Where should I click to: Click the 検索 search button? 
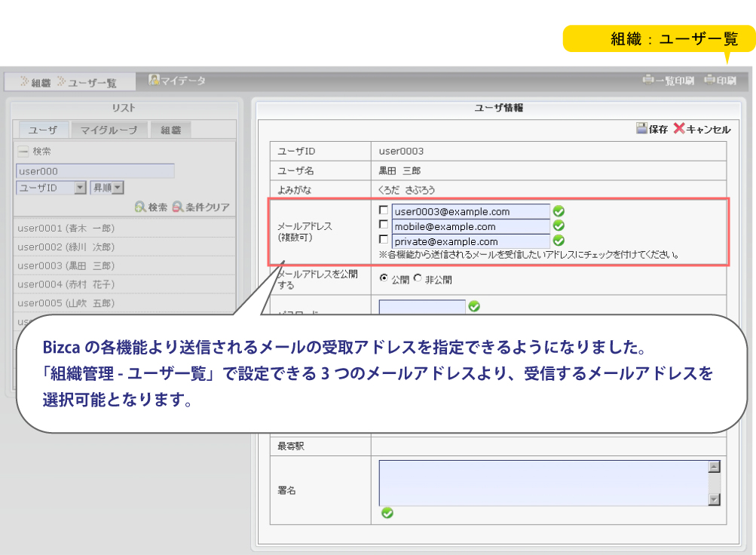coord(151,207)
